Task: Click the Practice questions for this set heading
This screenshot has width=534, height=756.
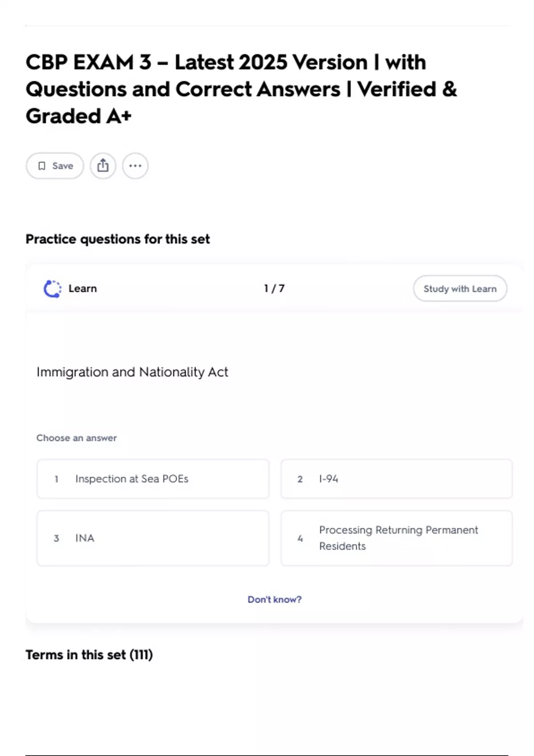Action: (x=117, y=239)
